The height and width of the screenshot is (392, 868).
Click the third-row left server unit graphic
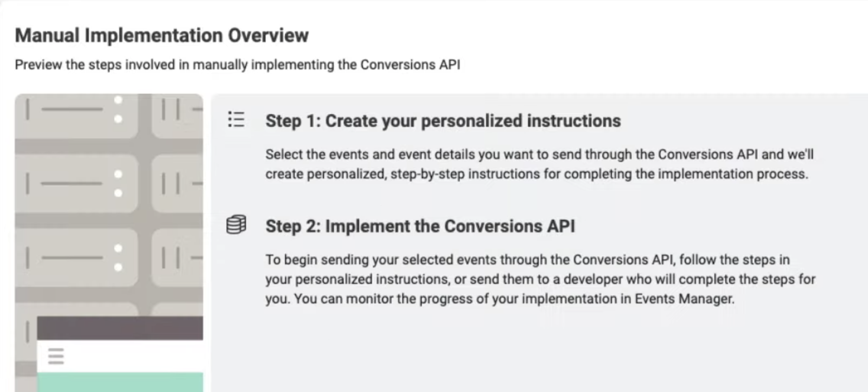(x=76, y=258)
